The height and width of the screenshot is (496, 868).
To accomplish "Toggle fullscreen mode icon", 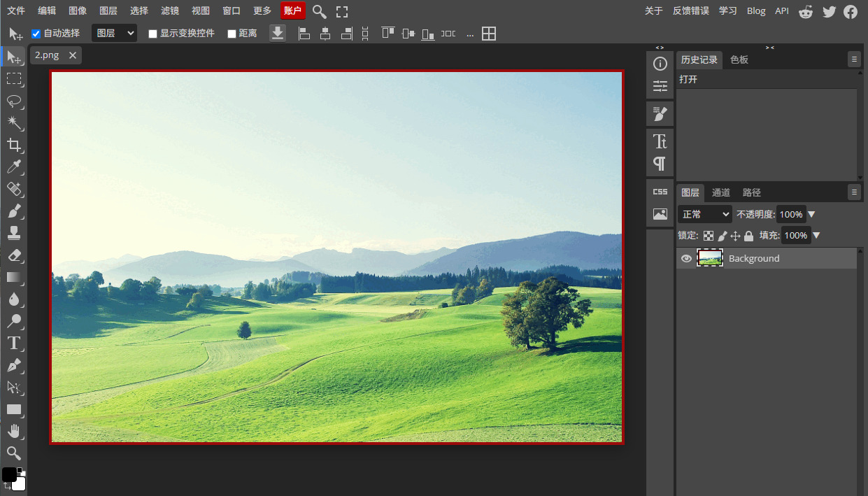I will point(342,11).
